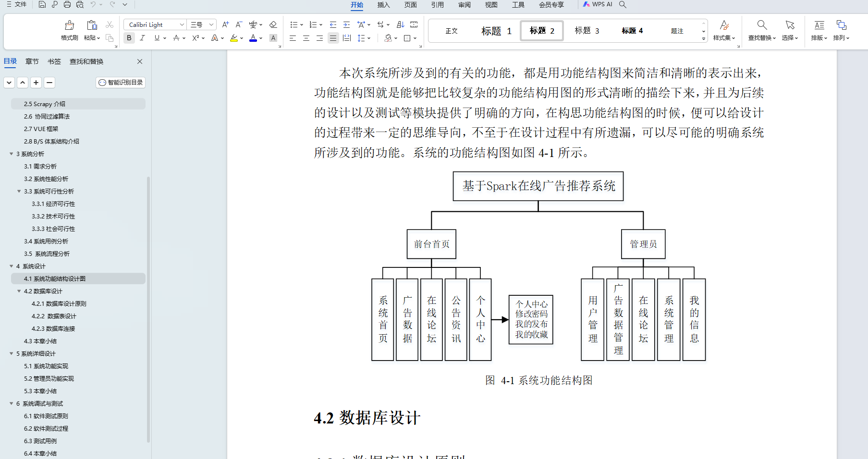
Task: Toggle italic formatting on
Action: 142,38
